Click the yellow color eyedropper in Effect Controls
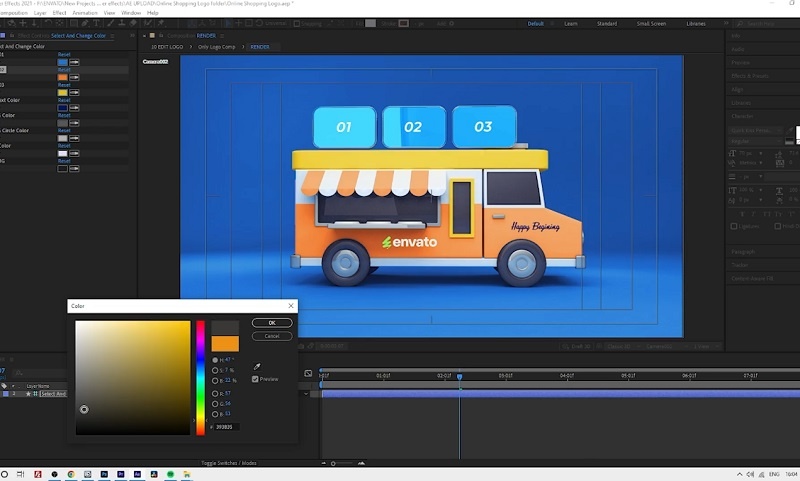800x481 pixels. pyautogui.click(x=74, y=92)
